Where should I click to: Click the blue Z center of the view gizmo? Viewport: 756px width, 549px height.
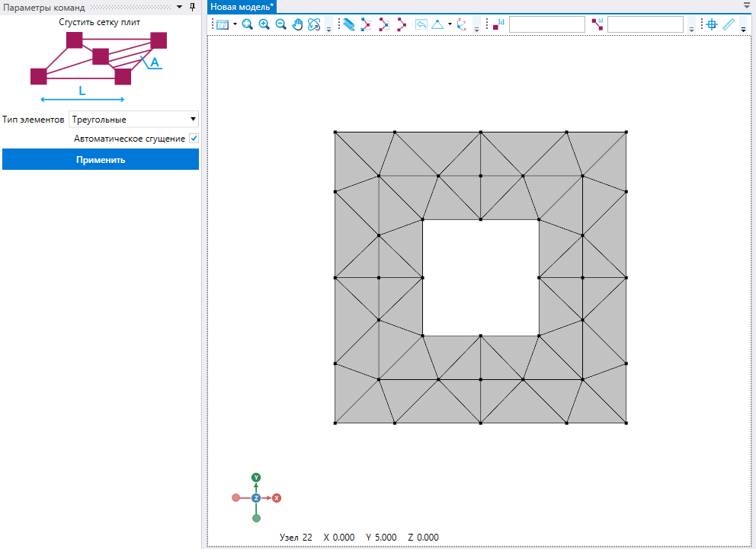point(256,498)
